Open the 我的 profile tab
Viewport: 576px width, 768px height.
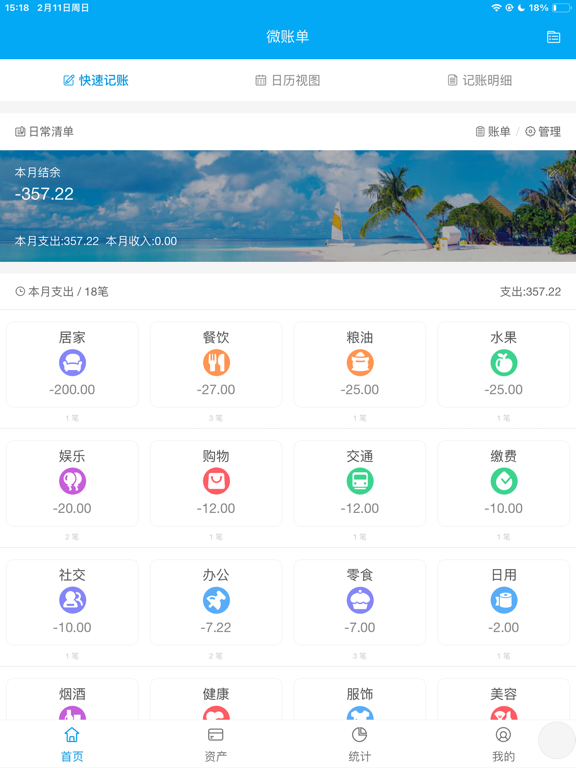pyautogui.click(x=503, y=744)
